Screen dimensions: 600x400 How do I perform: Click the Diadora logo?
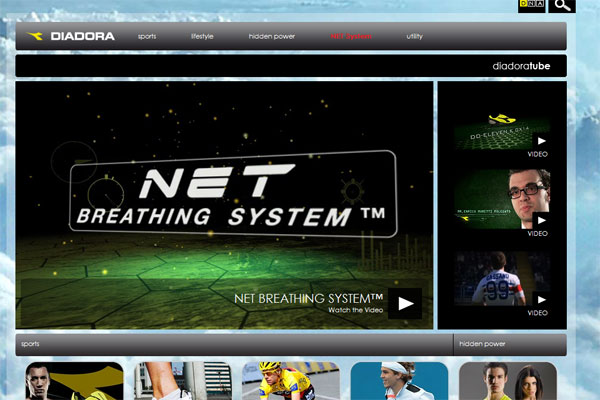[x=71, y=36]
